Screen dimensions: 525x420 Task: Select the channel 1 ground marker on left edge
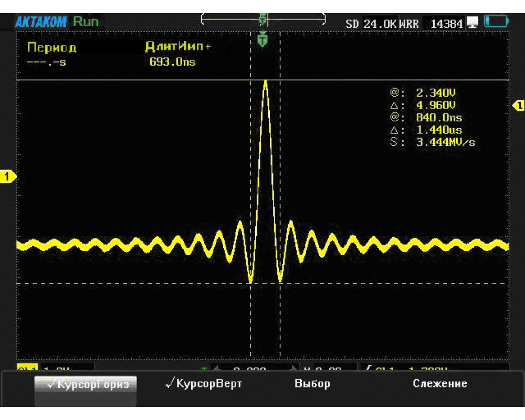coord(8,176)
